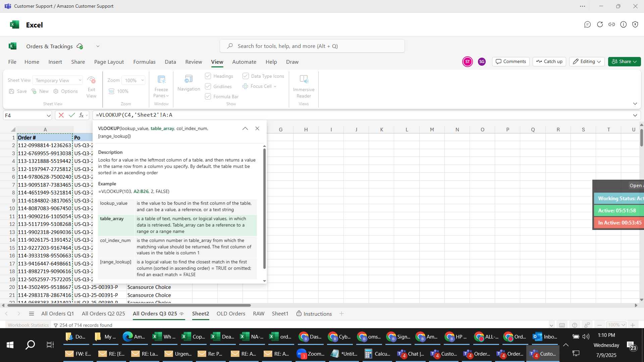Toggle the Gridlines checkbox
The width and height of the screenshot is (644, 362).
pyautogui.click(x=208, y=86)
